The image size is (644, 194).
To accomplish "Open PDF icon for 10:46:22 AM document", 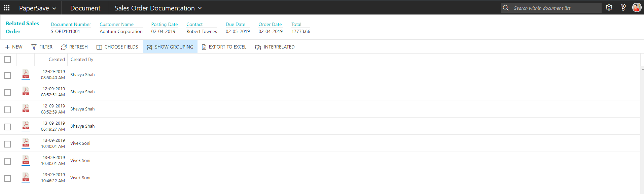I will 26,177.
